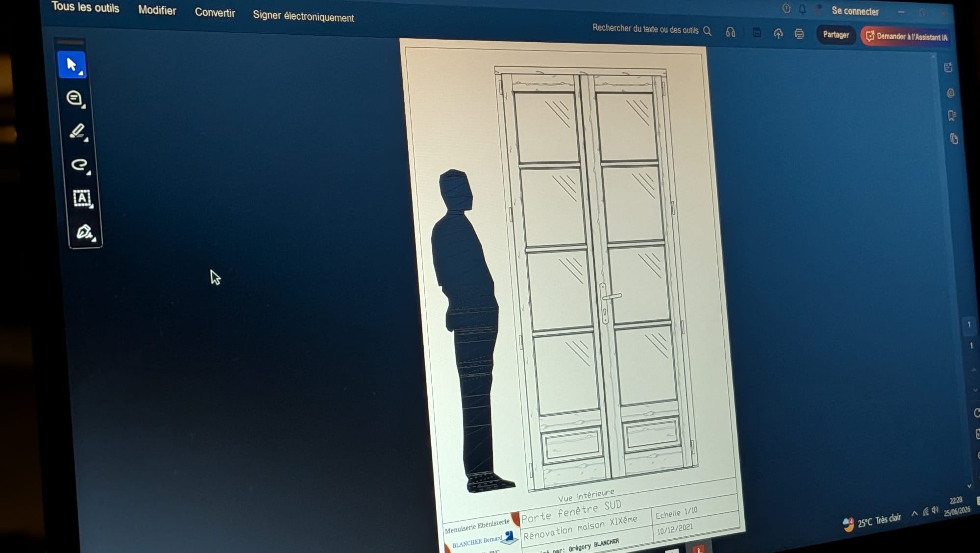The height and width of the screenshot is (553, 980).
Task: Click the Echelle 1/10 text in the drawing
Action: (677, 513)
